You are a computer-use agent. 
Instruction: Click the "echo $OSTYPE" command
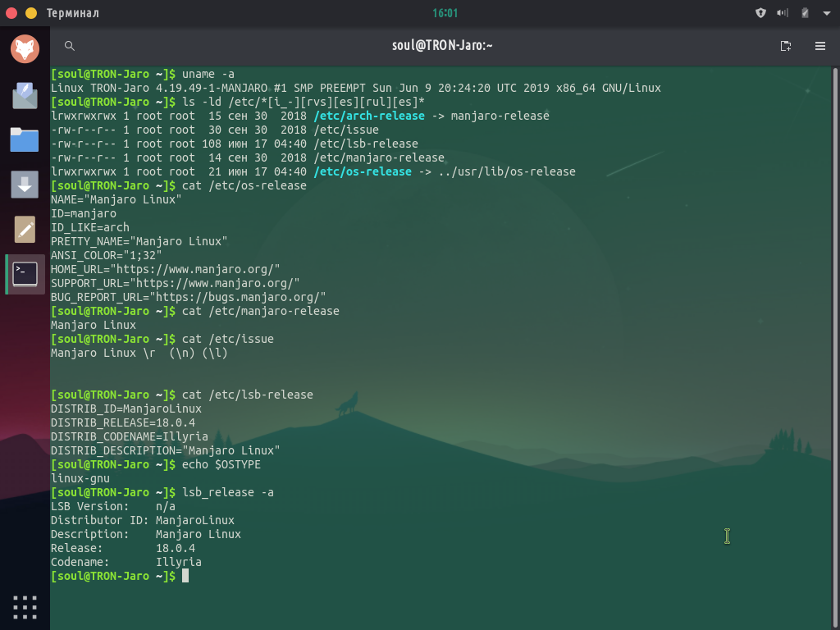tap(221, 464)
